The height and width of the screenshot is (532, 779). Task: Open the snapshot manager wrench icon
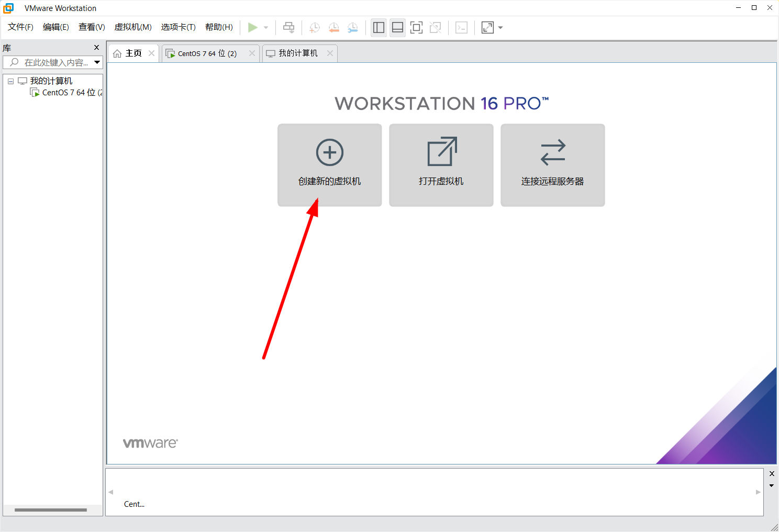tap(353, 28)
